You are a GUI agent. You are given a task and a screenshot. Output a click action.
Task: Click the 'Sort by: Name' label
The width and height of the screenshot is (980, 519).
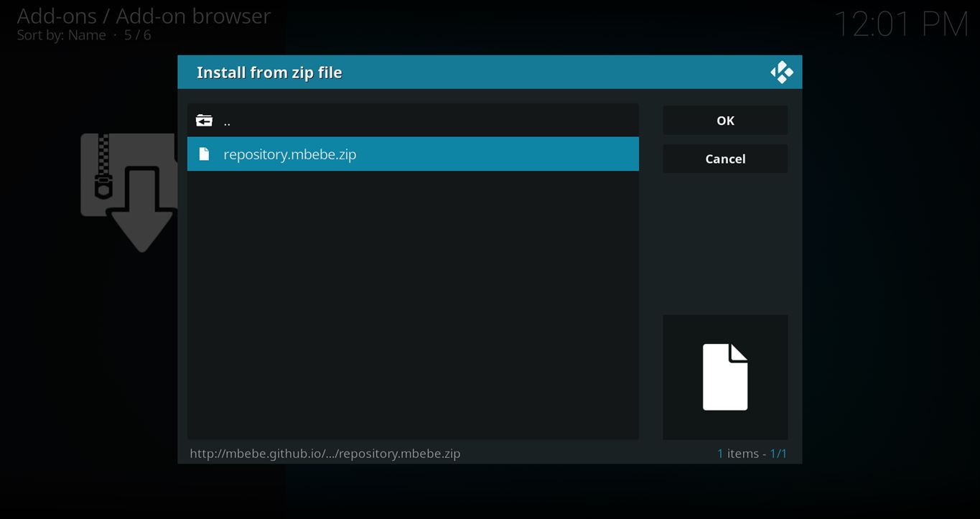(61, 35)
